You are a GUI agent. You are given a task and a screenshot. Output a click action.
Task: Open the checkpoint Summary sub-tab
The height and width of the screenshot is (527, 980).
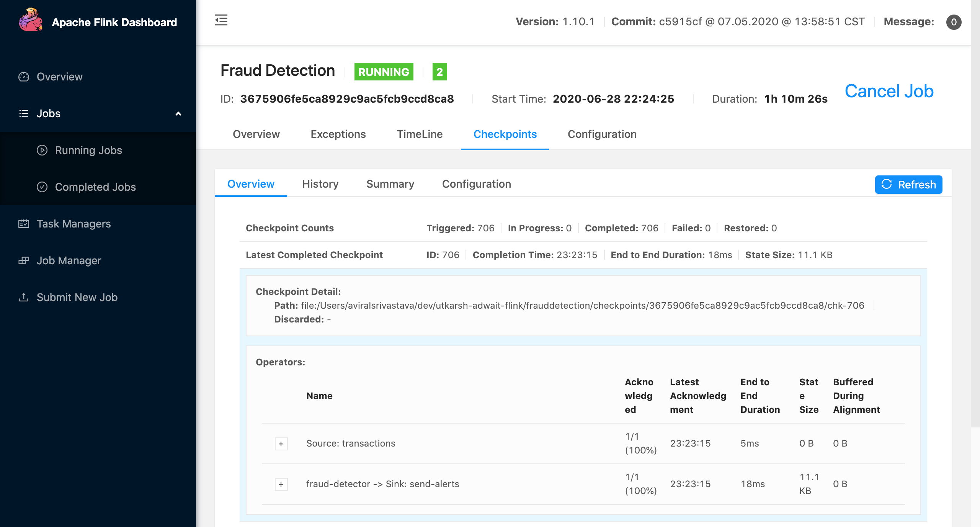tap(390, 184)
